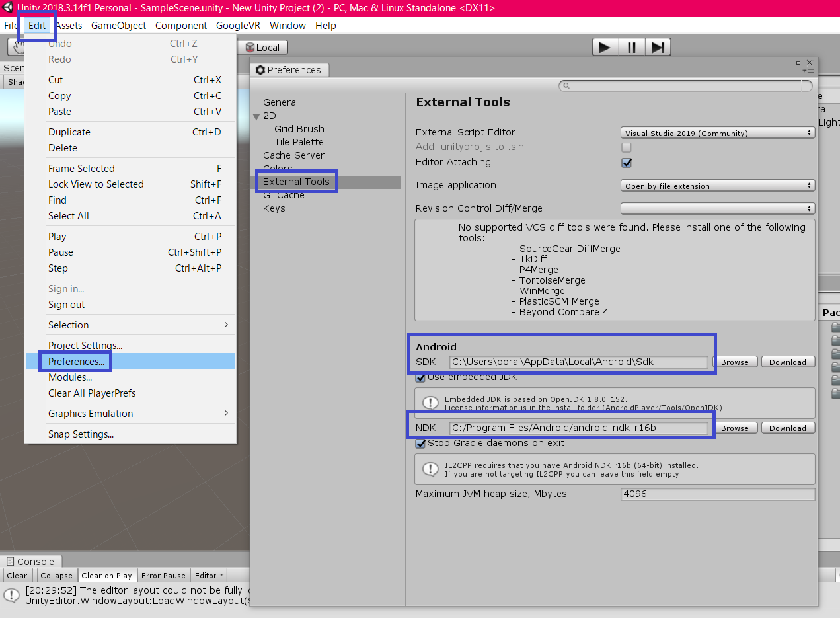Switch to the Console tab
Viewport: 840px width, 618px height.
pos(31,562)
